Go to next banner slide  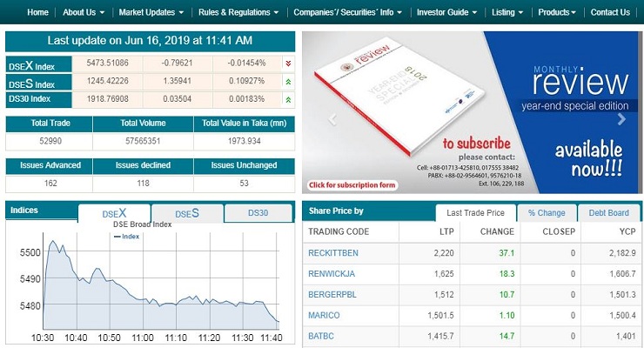click(622, 119)
